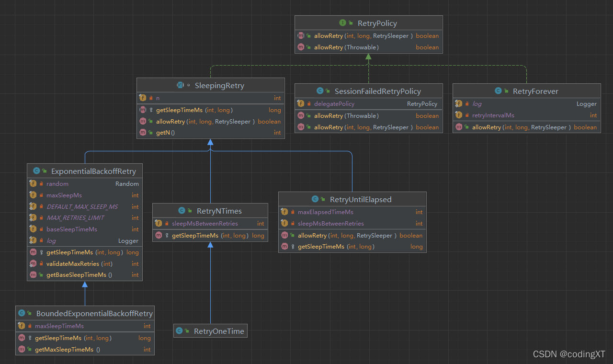Image resolution: width=613 pixels, height=364 pixels.
Task: Select the maxSleepMs field in ExponentialBackoffRetry
Action: pyautogui.click(x=64, y=195)
